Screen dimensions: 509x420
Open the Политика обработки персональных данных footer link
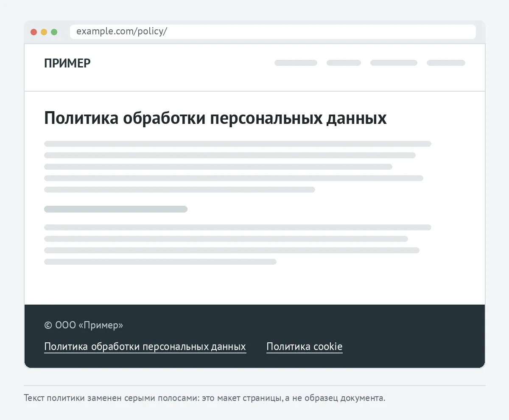[145, 347]
